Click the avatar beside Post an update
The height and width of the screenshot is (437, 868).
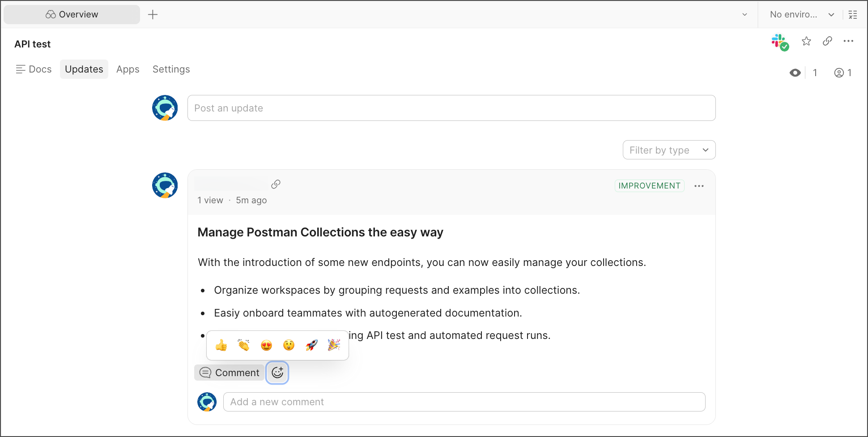tap(165, 108)
